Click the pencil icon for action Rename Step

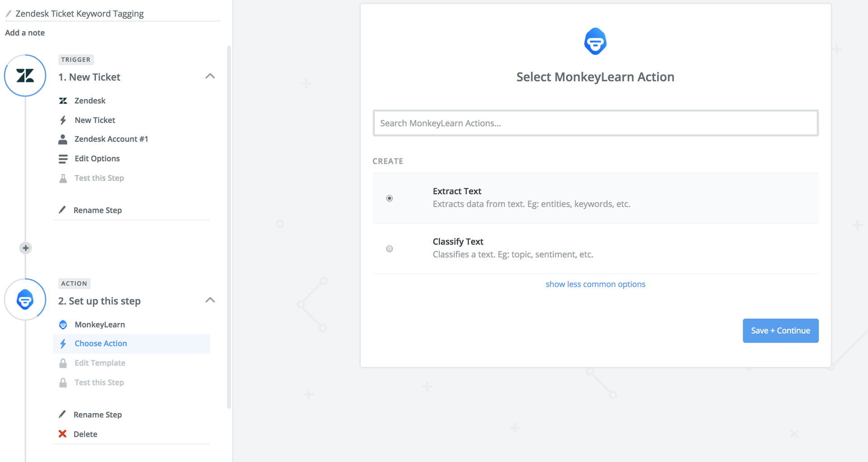click(62, 414)
